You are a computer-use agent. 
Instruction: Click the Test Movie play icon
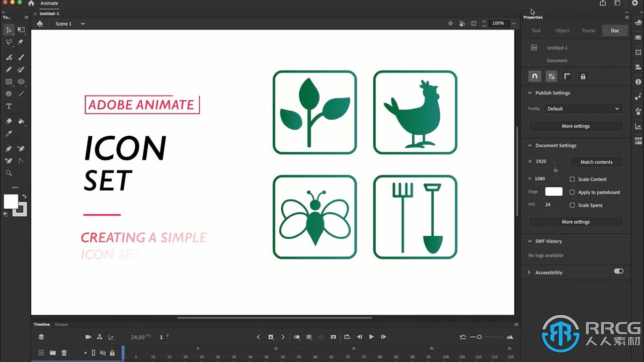coord(634,3)
